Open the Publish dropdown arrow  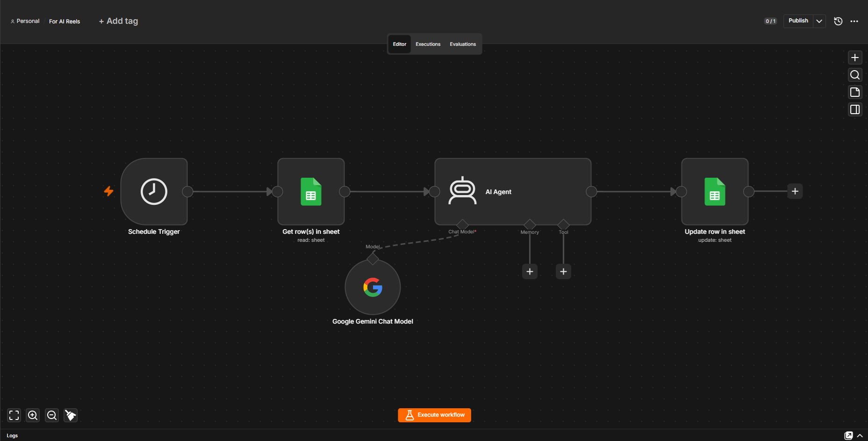(x=819, y=21)
